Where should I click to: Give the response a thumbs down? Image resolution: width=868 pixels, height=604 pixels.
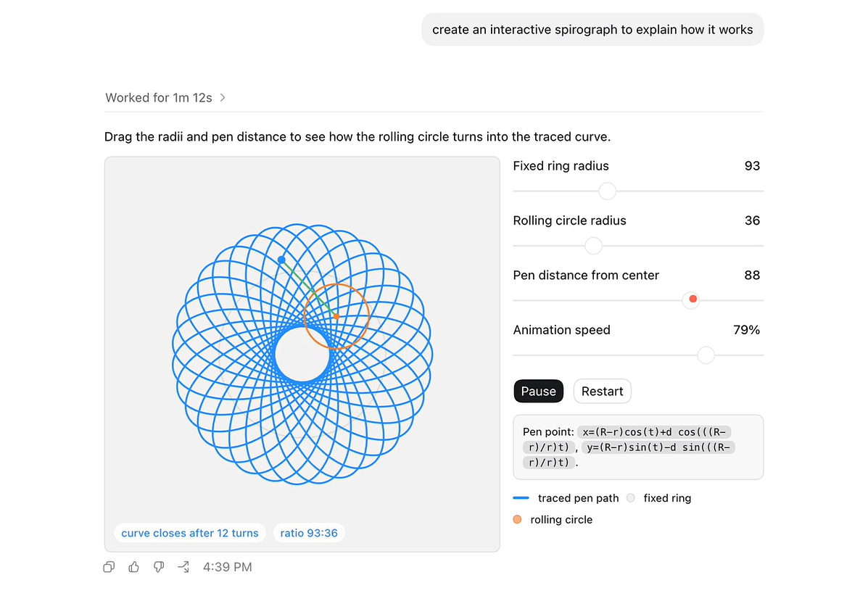(158, 566)
